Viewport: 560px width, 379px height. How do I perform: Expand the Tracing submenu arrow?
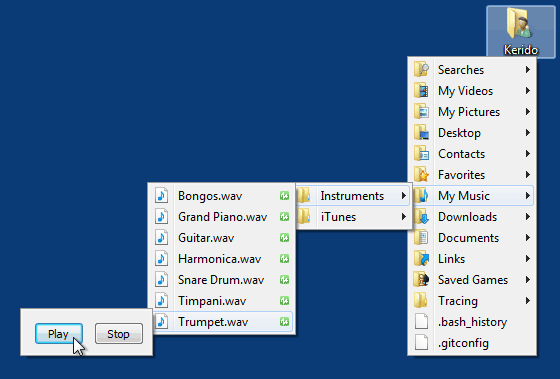point(528,301)
